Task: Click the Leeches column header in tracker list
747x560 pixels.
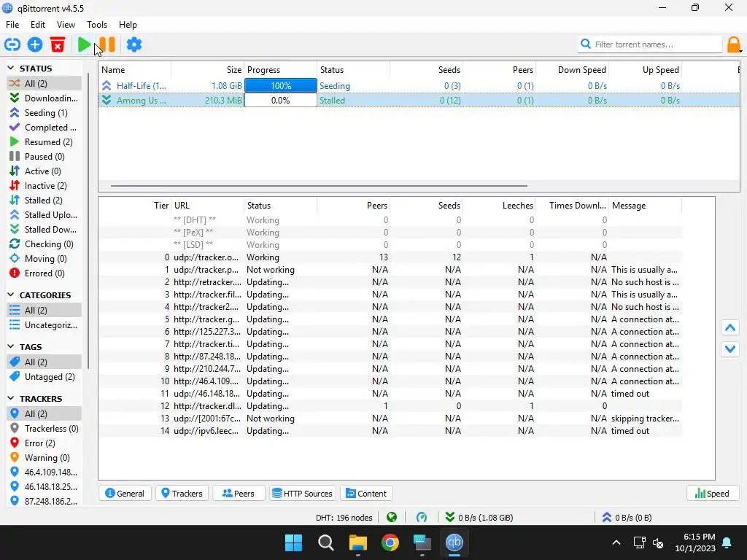Action: click(x=499, y=206)
